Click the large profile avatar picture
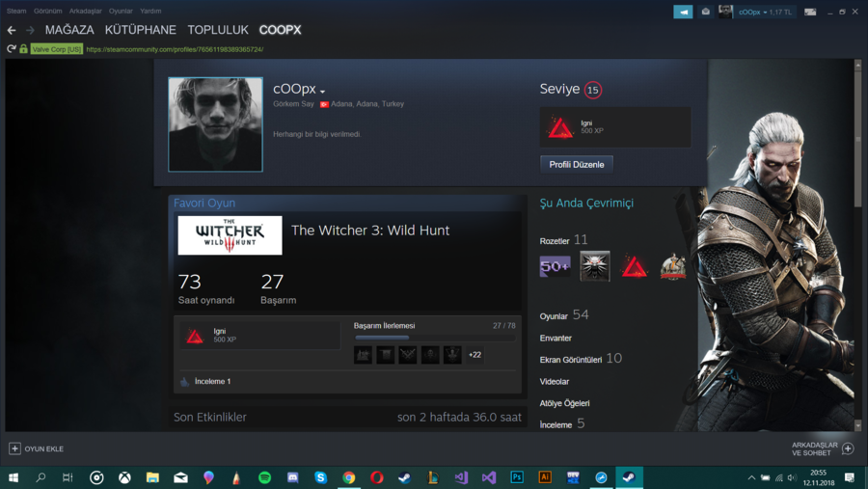Image resolution: width=868 pixels, height=489 pixels. coord(215,124)
